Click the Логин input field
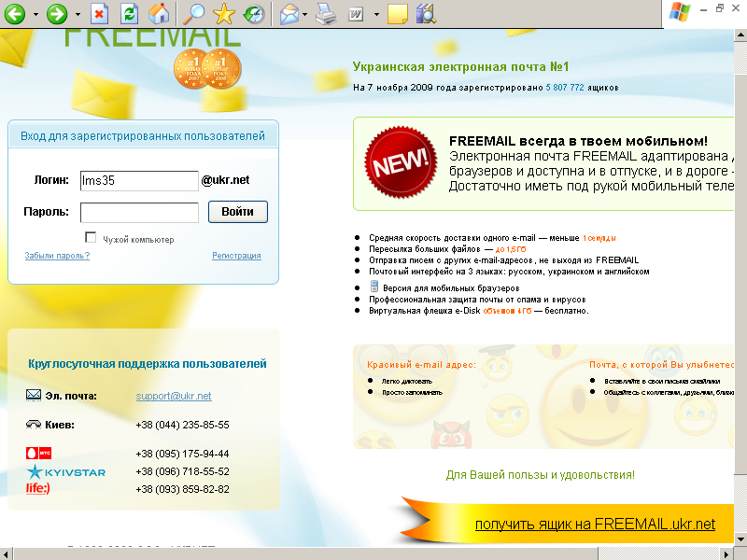This screenshot has width=747, height=560. click(x=139, y=181)
